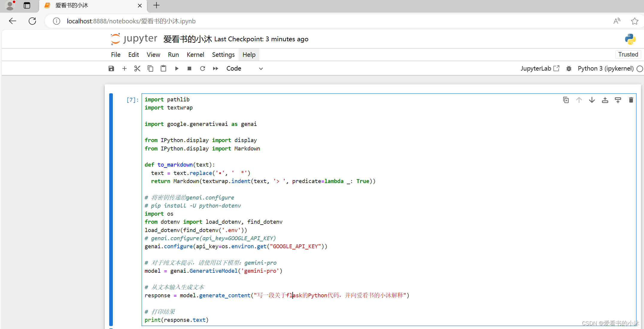The height and width of the screenshot is (329, 644).
Task: Open the Kernel menu
Action: (195, 55)
